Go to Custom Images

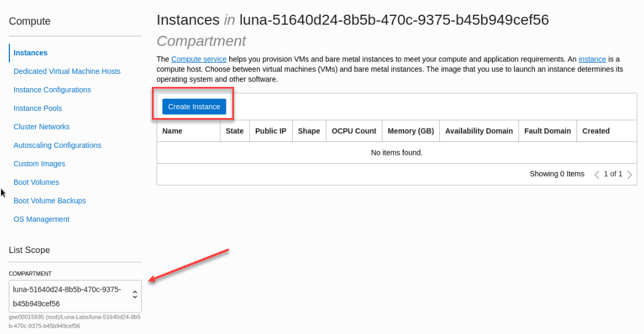pyautogui.click(x=39, y=164)
